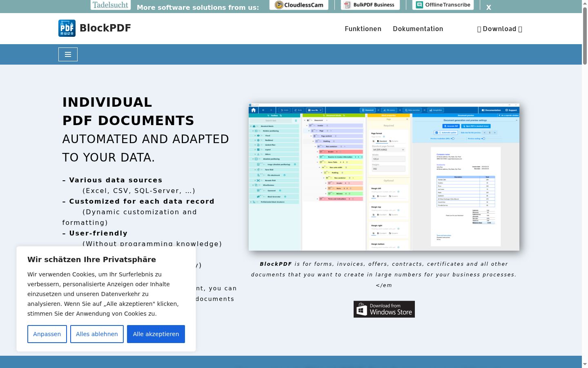Click the '(Excel, CSV, SQL-Server, …)' text

(x=139, y=191)
